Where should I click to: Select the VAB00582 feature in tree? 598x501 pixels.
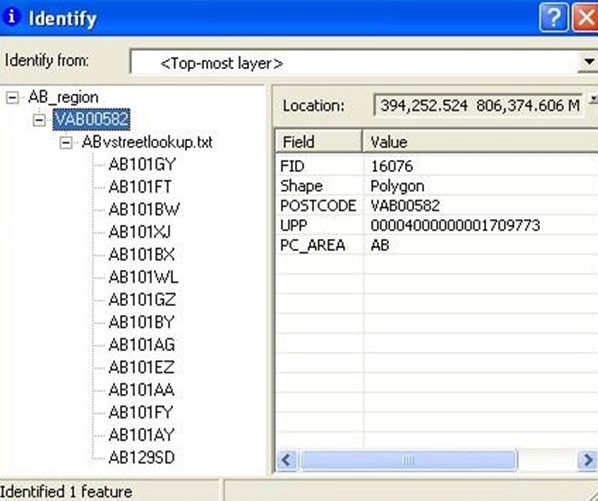(x=92, y=119)
